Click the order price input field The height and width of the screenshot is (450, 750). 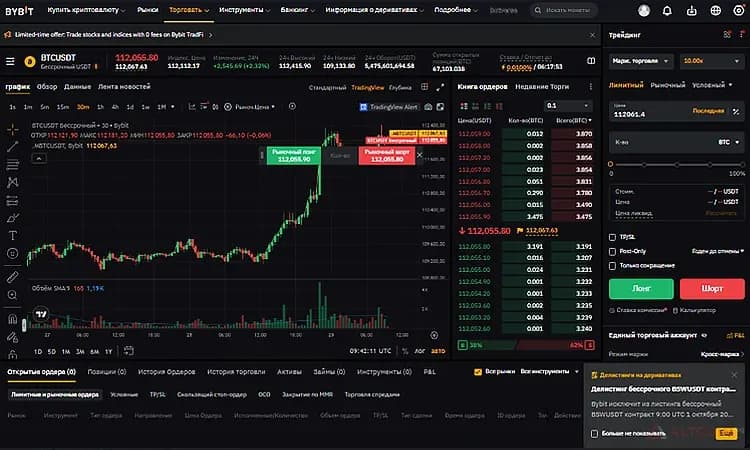pyautogui.click(x=676, y=111)
